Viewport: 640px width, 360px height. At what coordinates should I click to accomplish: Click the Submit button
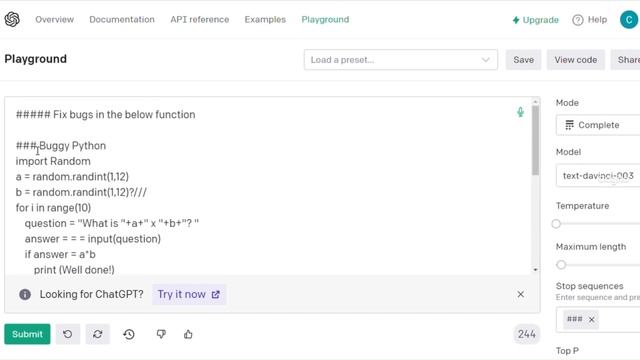pyautogui.click(x=27, y=334)
